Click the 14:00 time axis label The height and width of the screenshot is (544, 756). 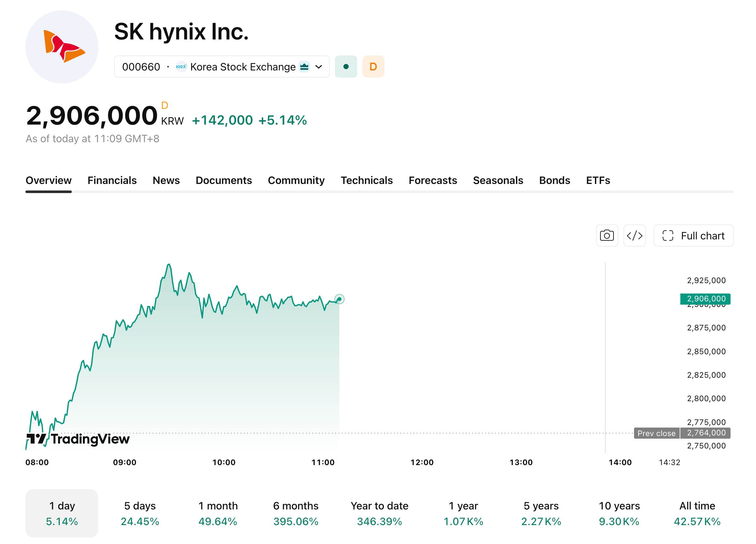620,463
